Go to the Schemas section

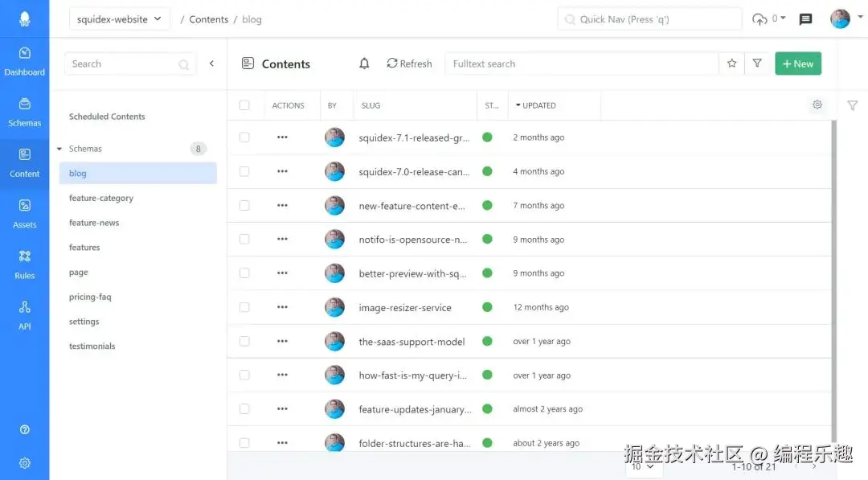[x=24, y=113]
